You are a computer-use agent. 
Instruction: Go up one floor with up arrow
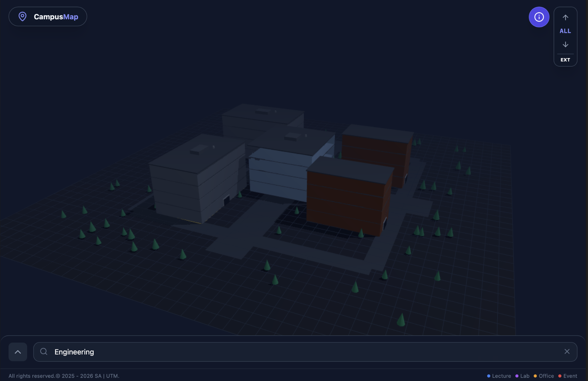coord(565,17)
